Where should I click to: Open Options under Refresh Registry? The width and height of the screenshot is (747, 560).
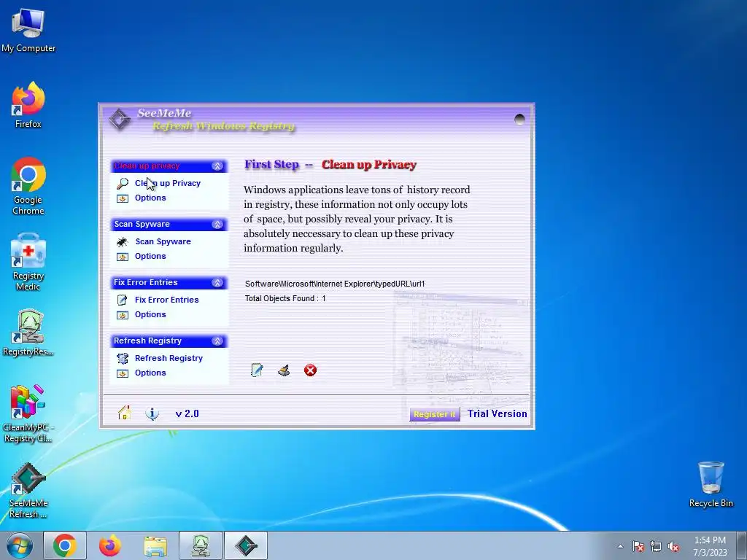coord(150,373)
